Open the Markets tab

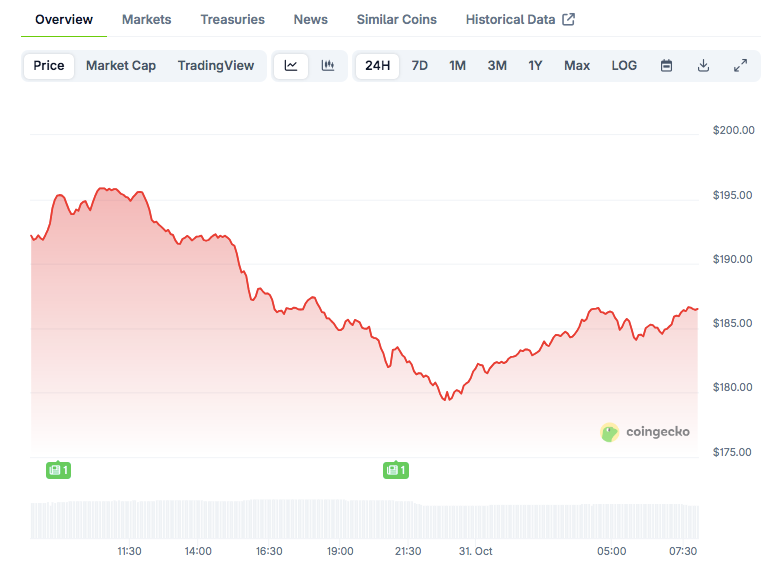pos(146,19)
